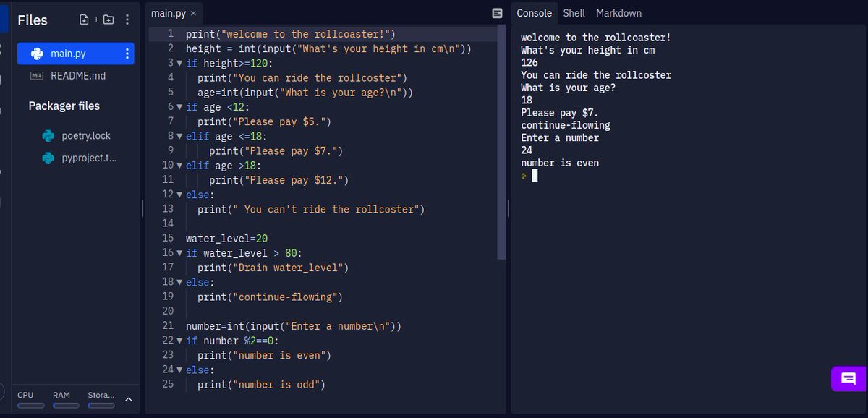
Task: Open the main.py row options menu
Action: (x=127, y=54)
